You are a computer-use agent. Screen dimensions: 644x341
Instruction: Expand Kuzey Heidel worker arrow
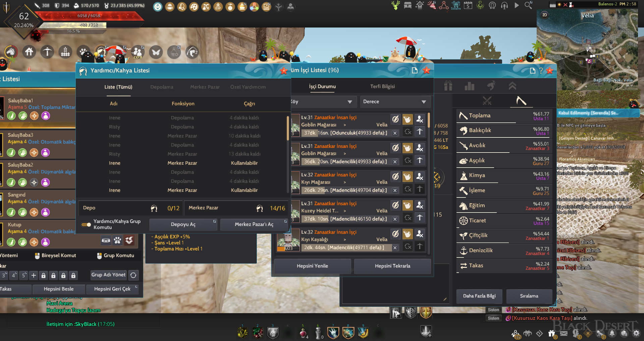pos(344,211)
